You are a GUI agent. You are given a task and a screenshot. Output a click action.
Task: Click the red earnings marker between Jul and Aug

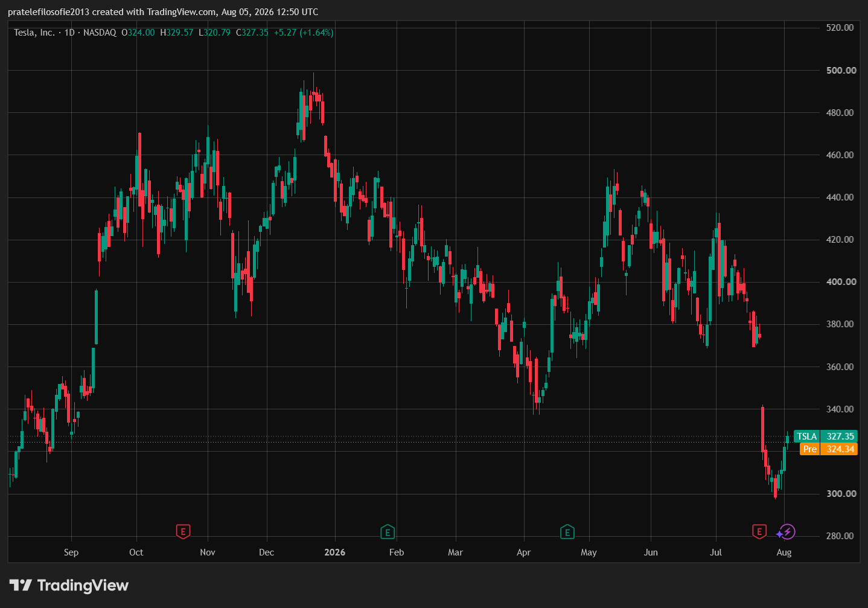tap(759, 532)
